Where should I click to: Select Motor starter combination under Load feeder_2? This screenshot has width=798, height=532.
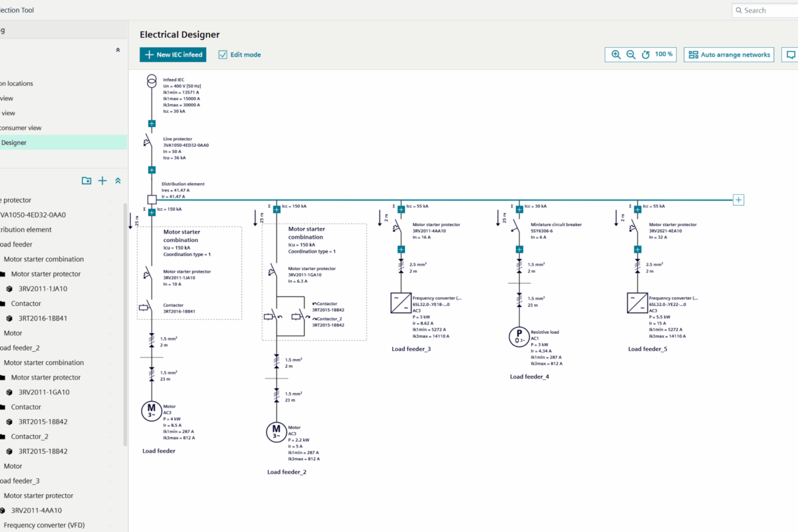pyautogui.click(x=44, y=362)
